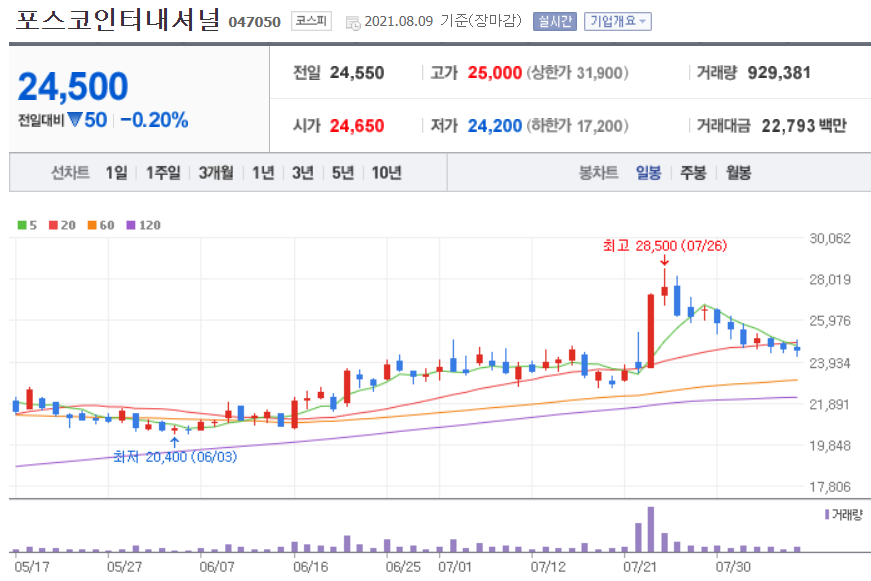
Task: Click the 하한가 17,200 text
Action: point(578,126)
